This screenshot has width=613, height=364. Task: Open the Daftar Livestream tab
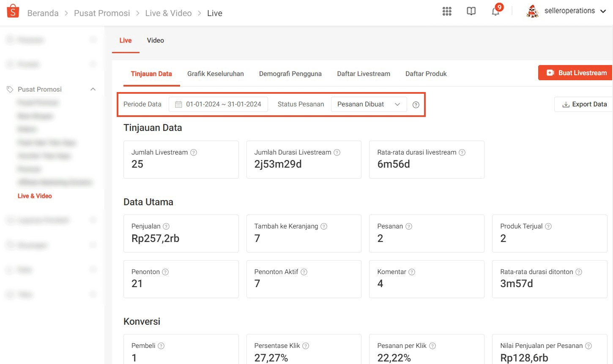tap(364, 74)
